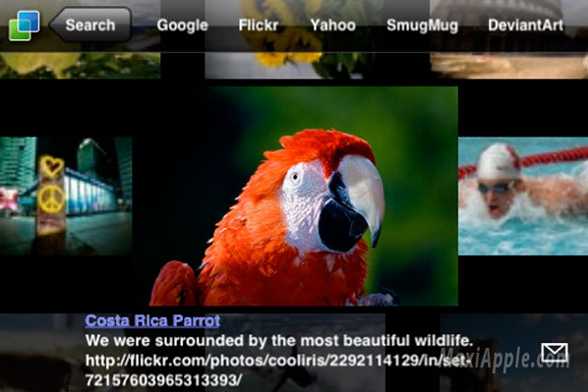Open the Costa Rica Parrot link
The width and height of the screenshot is (588, 392).
click(152, 321)
